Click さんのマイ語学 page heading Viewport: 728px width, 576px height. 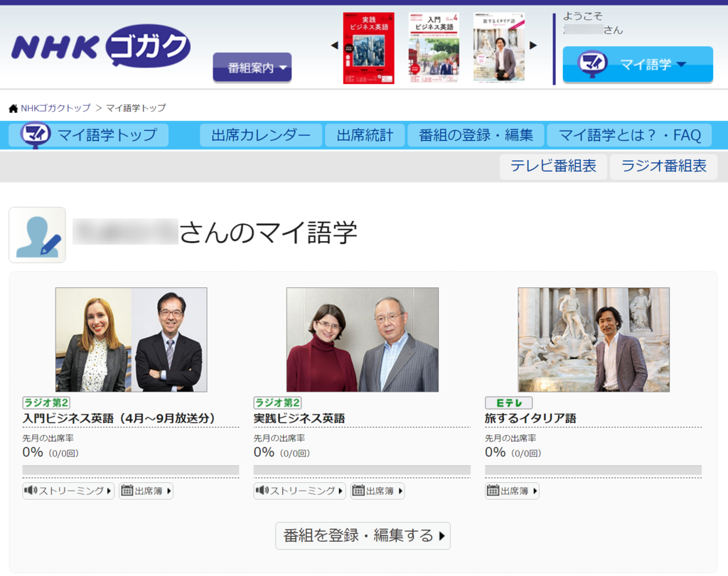tap(268, 233)
